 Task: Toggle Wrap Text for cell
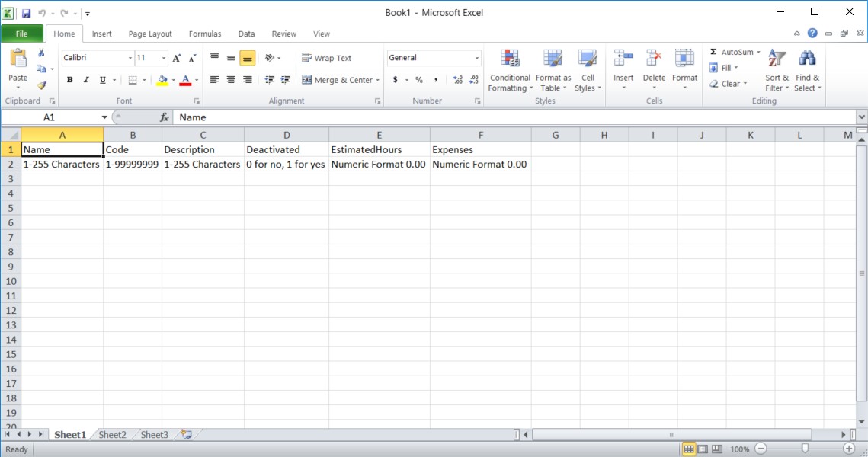[x=327, y=58]
